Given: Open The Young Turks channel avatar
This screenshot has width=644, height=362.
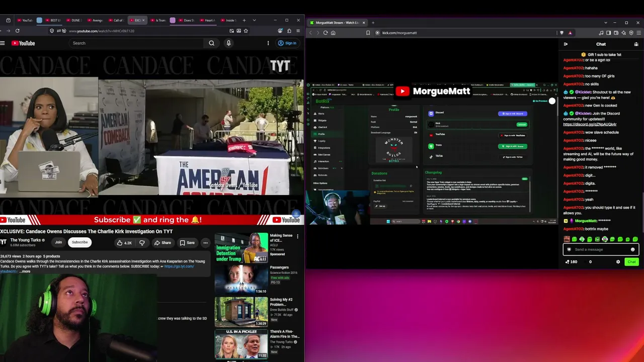Looking at the screenshot, I should 4,242.
